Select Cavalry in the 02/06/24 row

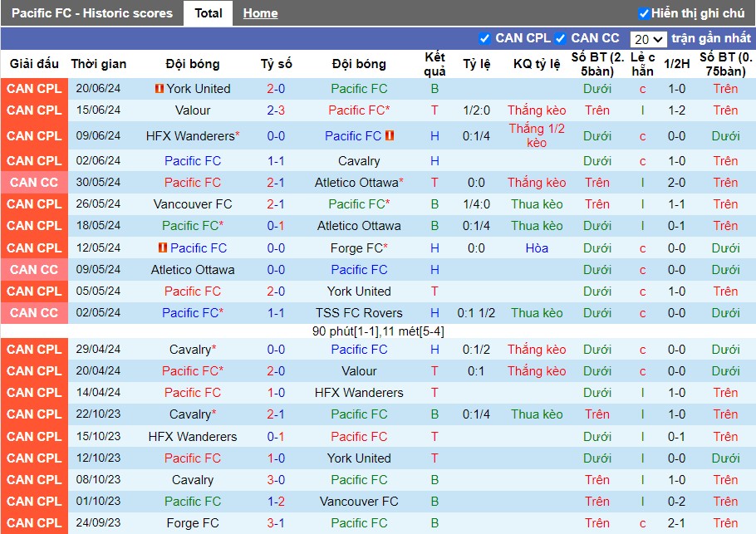pos(359,161)
